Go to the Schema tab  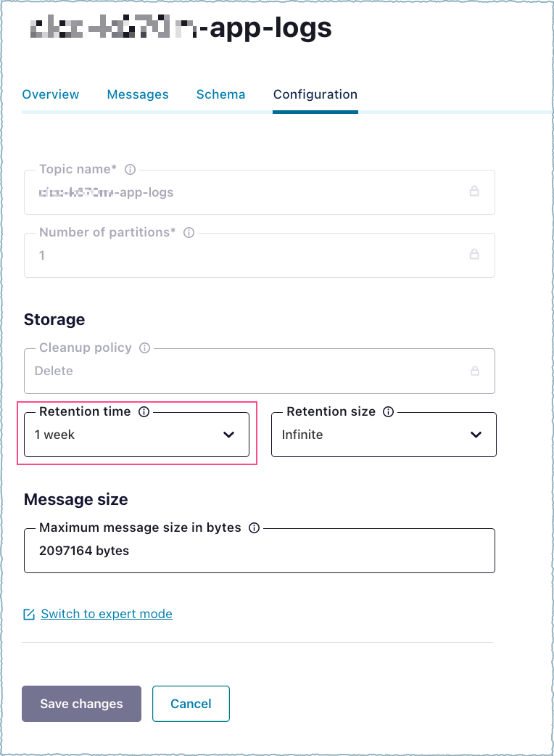click(x=220, y=94)
